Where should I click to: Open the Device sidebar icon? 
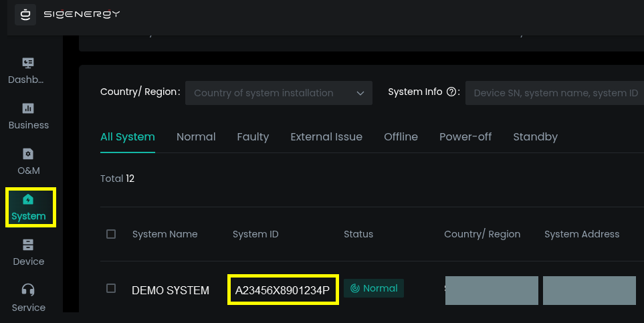point(28,245)
